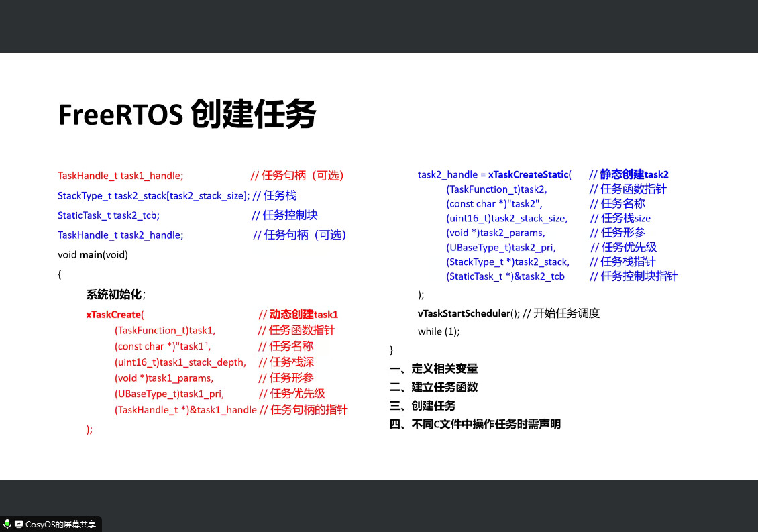Click the red 'xTaskCreate(' text
Viewport: 758px width, 532px height.
(115, 315)
